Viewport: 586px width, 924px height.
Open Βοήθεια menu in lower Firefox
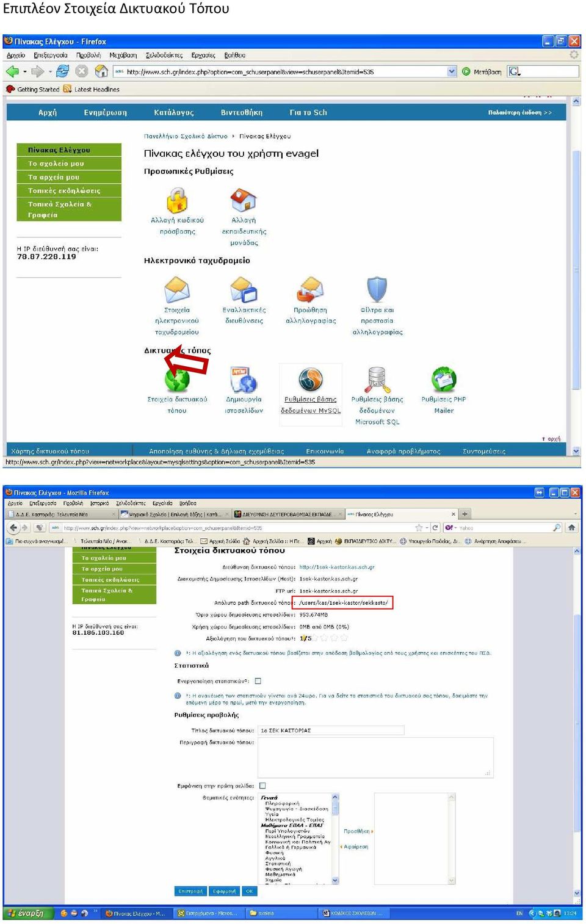coord(188,504)
